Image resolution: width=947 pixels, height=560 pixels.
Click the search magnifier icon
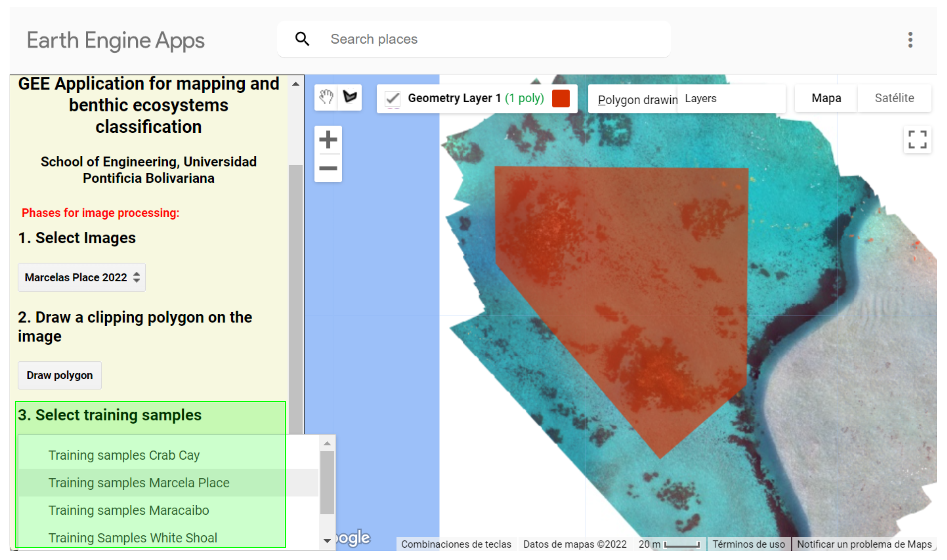click(x=302, y=39)
